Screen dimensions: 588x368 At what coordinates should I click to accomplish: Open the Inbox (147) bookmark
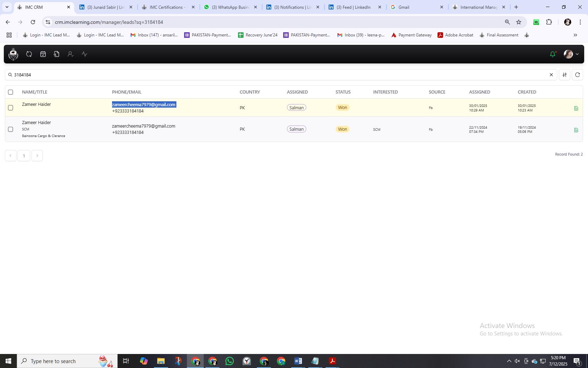154,35
